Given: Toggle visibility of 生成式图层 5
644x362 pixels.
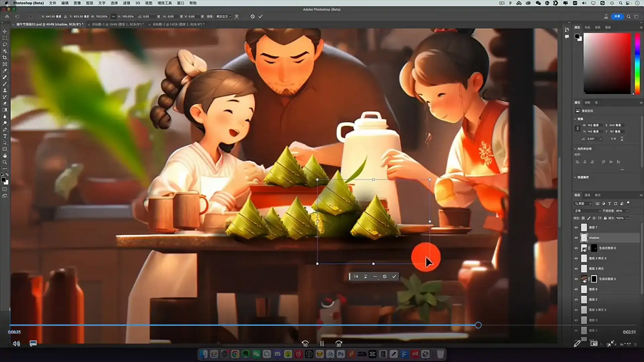Looking at the screenshot, I should coord(576,279).
